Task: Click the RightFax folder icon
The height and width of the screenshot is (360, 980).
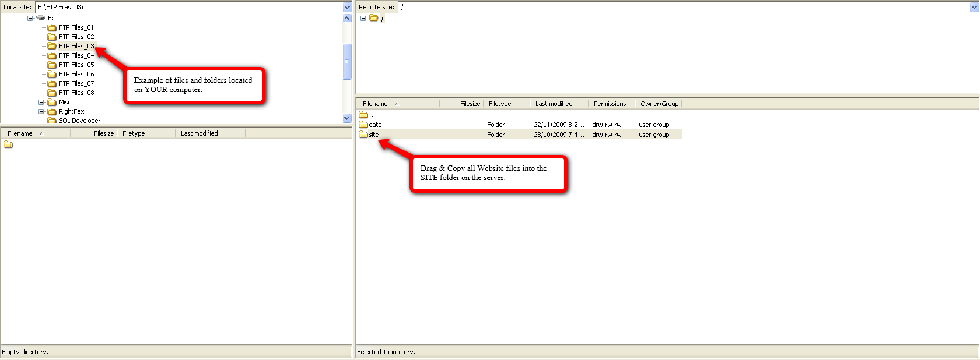Action: (52, 111)
